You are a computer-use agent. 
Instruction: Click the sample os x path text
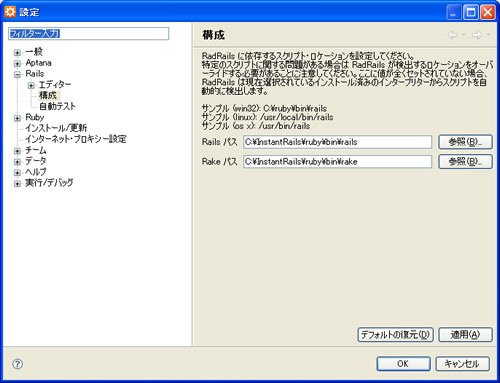256,126
